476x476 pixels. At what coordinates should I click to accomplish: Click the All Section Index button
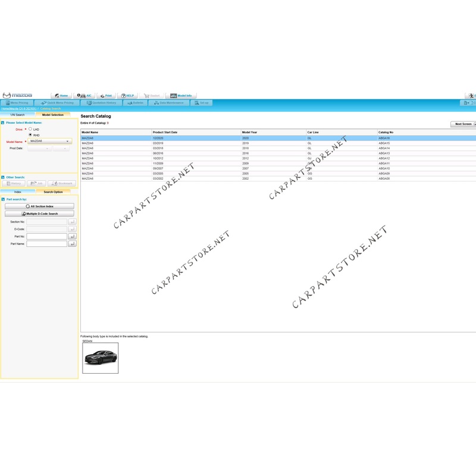[x=39, y=206]
